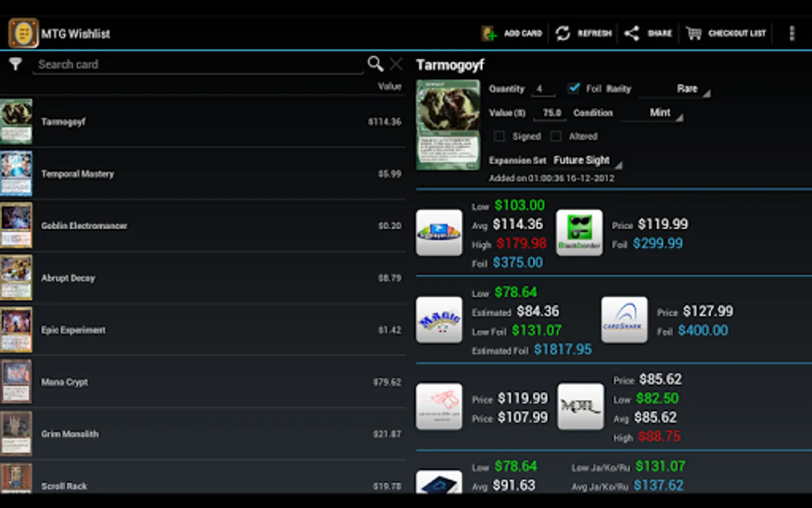This screenshot has width=812, height=508.
Task: Open the Rarity dropdown showing Rare
Action: [674, 89]
